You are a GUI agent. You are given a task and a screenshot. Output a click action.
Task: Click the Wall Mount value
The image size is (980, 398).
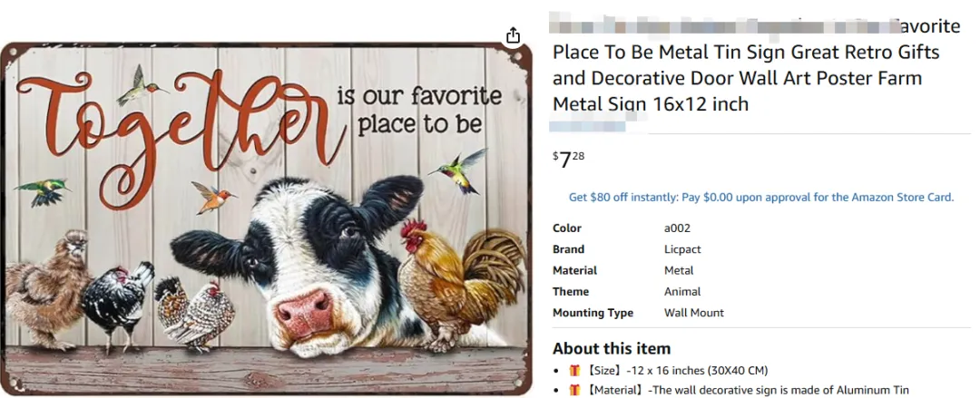694,313
